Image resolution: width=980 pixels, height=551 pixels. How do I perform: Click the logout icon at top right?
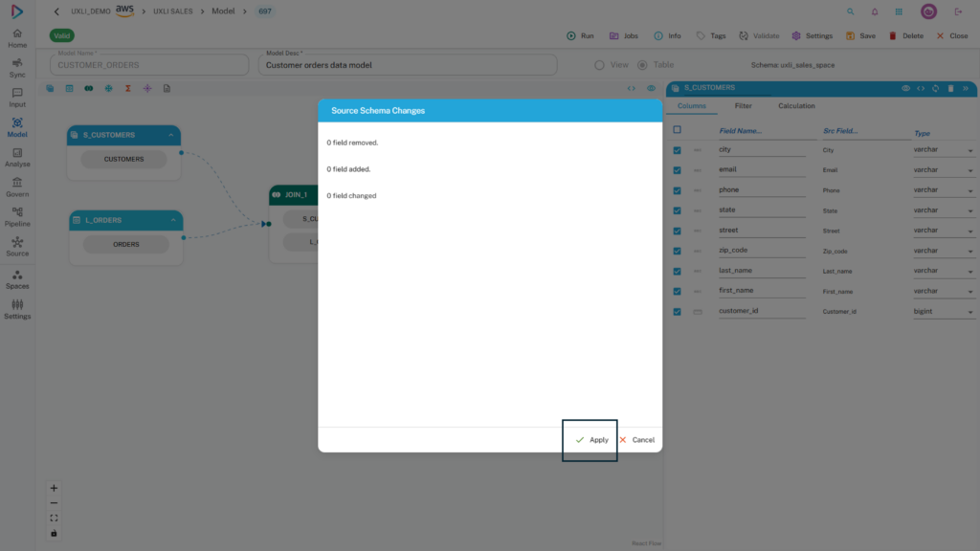pyautogui.click(x=958, y=11)
